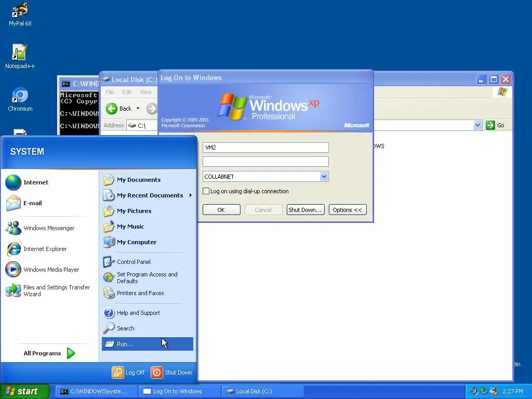Open the COLLABNET domain dropdown
Viewport: 532px width, 399px height.
click(324, 177)
